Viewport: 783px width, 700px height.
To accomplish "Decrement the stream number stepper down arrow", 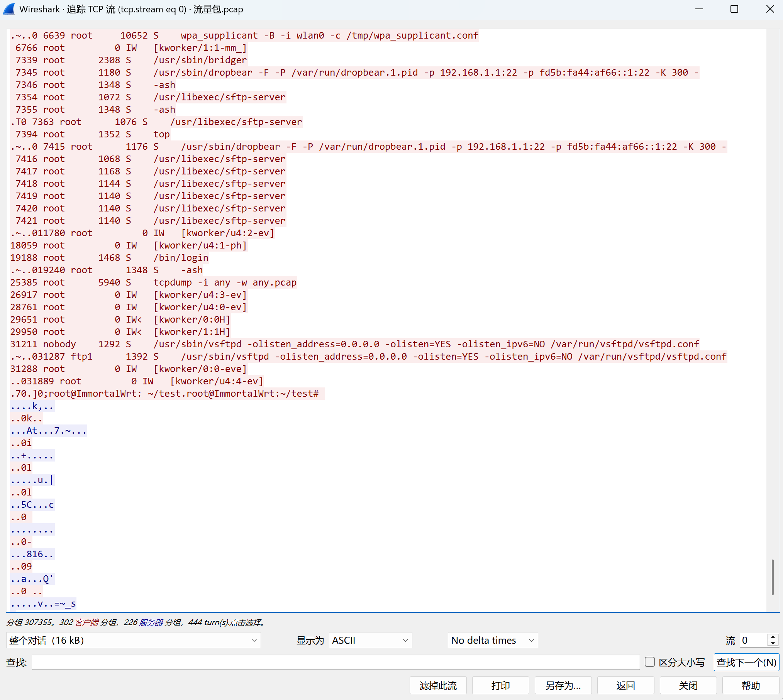I will (773, 644).
